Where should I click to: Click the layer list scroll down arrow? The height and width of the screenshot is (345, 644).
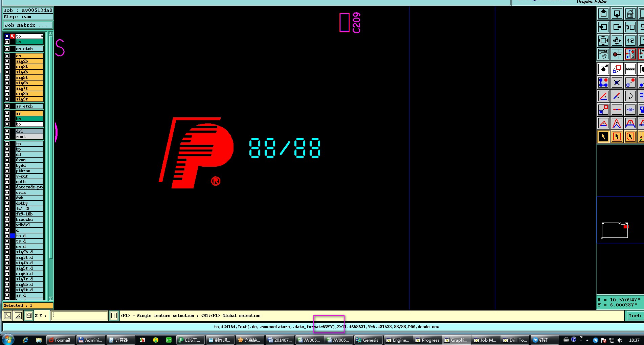(x=51, y=299)
